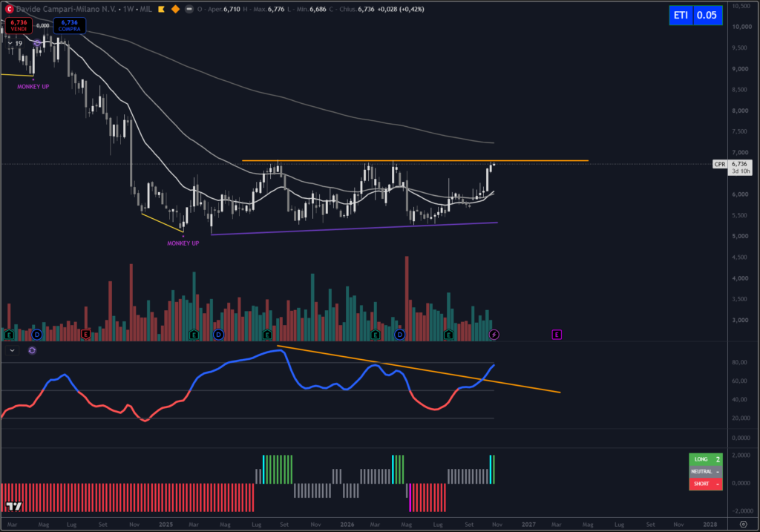Click the red Campari symbol logo
760x532 pixels.
tap(9, 9)
